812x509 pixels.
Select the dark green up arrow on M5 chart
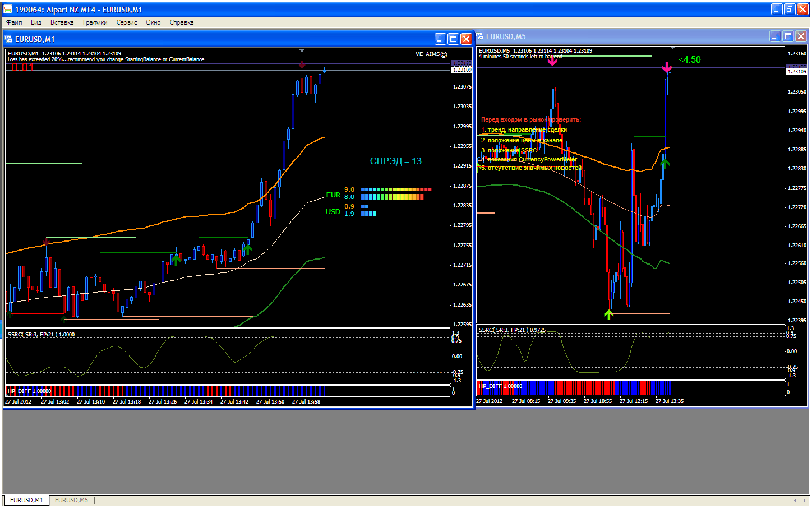click(x=665, y=163)
